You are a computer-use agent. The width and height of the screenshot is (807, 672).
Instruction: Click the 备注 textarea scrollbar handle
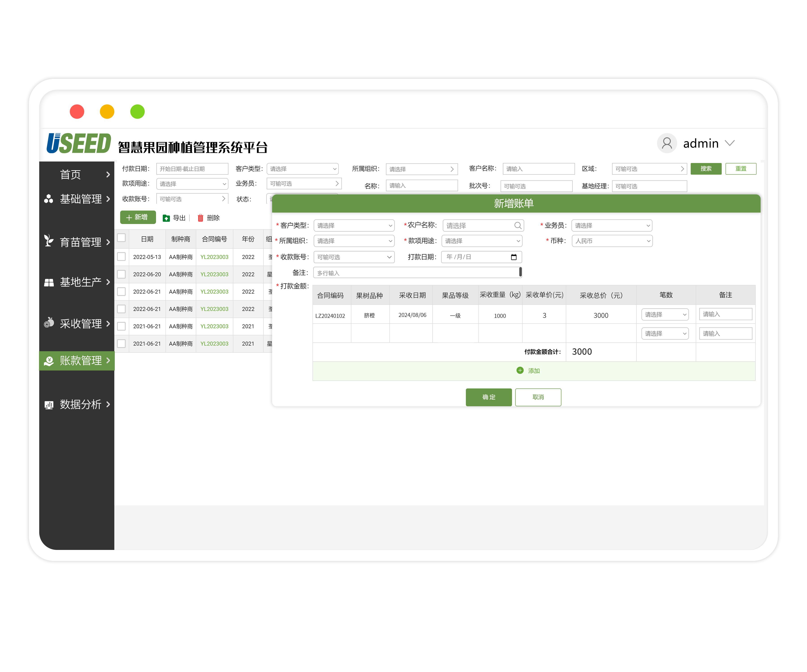pyautogui.click(x=520, y=272)
